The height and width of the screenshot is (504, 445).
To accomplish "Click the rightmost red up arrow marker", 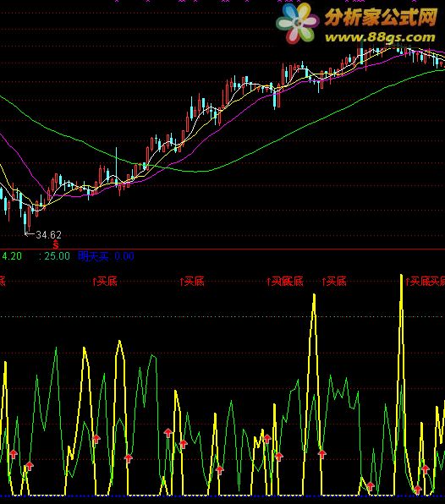I will (426, 469).
